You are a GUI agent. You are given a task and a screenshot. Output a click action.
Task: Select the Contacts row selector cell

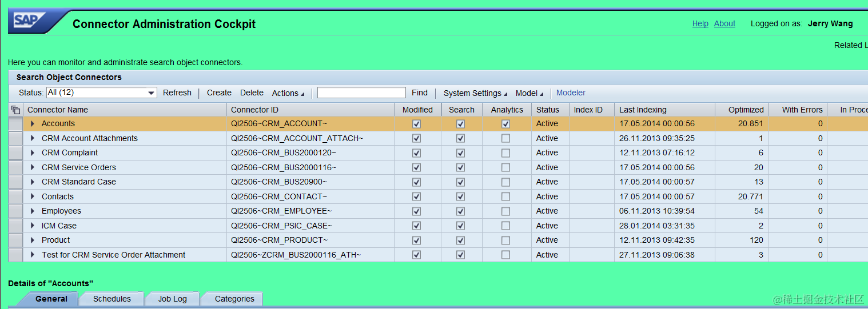15,196
